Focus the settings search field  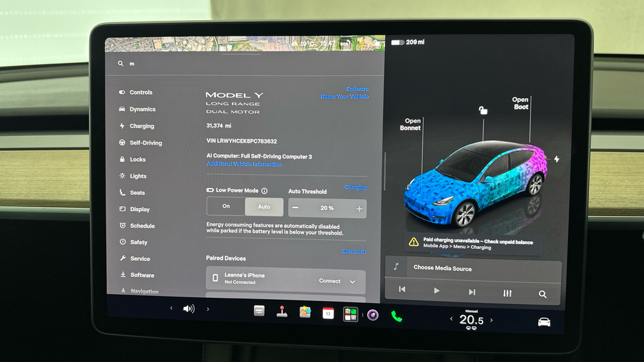[x=245, y=63]
